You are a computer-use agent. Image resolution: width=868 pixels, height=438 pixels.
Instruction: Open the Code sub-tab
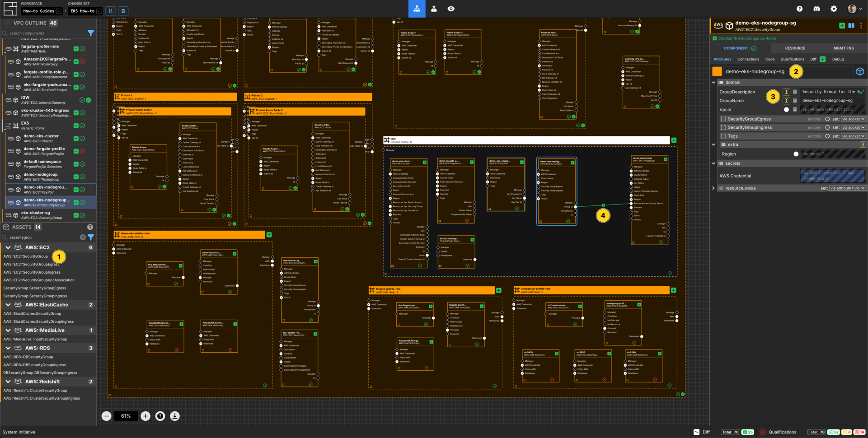pyautogui.click(x=769, y=59)
